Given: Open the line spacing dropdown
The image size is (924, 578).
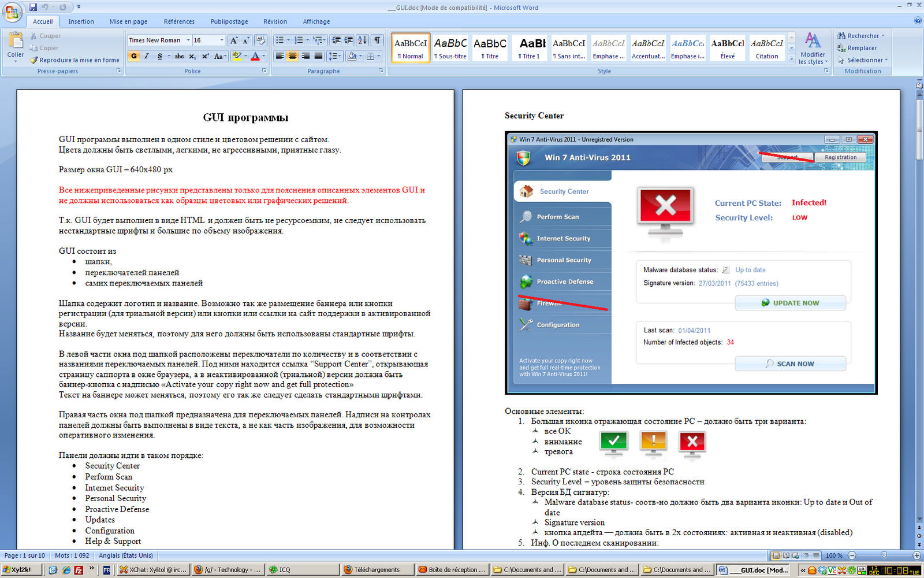Looking at the screenshot, I should tap(334, 56).
